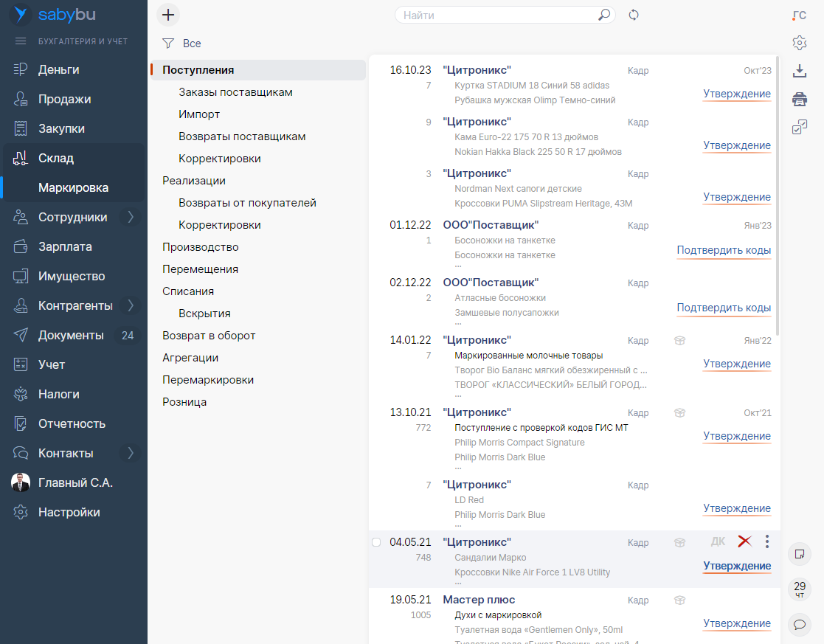
Task: Click into the Найти search field
Action: pyautogui.click(x=498, y=15)
